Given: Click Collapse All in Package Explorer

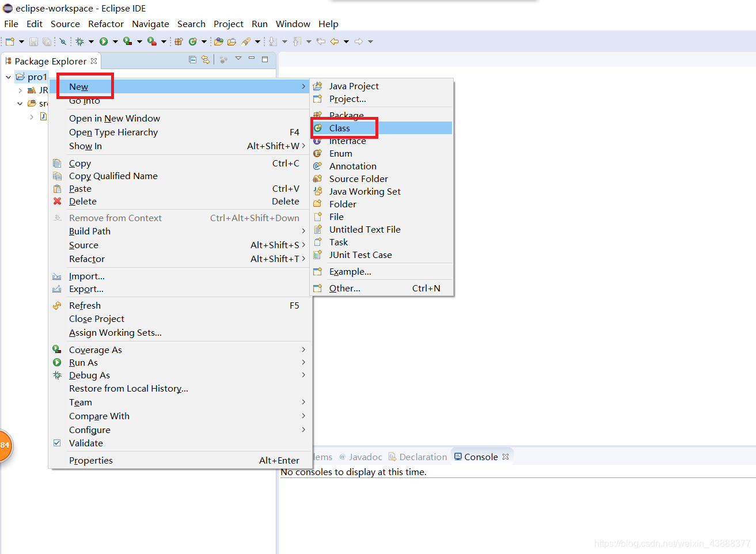Looking at the screenshot, I should coord(192,59).
